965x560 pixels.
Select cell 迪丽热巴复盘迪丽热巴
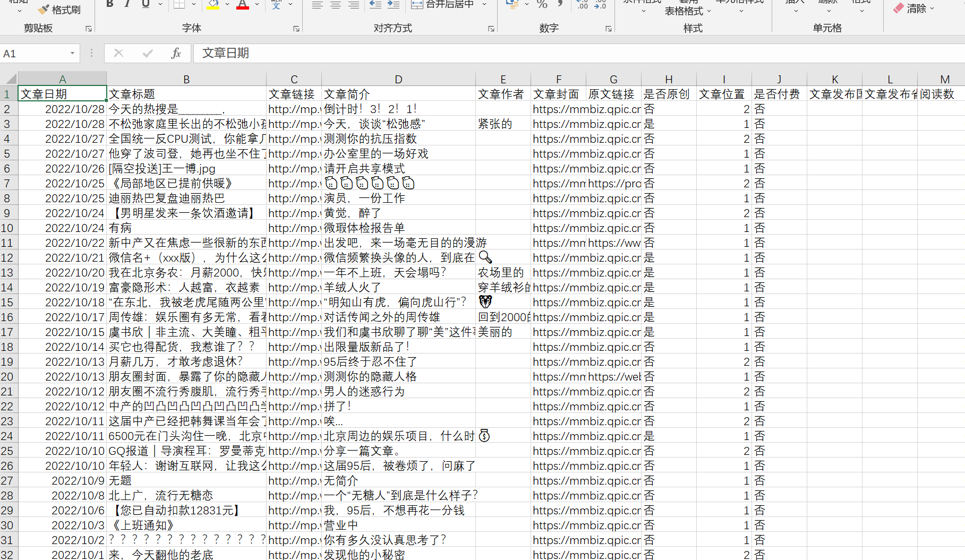point(186,198)
